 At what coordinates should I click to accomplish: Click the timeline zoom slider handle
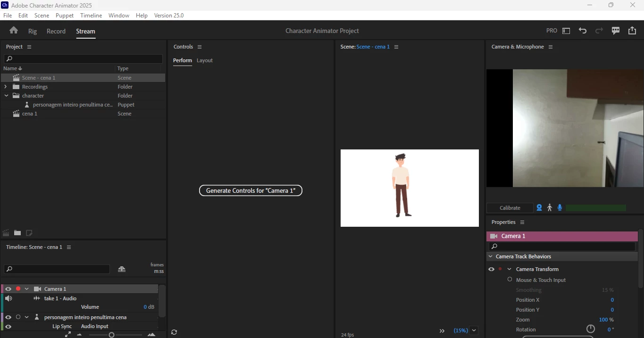[111, 335]
